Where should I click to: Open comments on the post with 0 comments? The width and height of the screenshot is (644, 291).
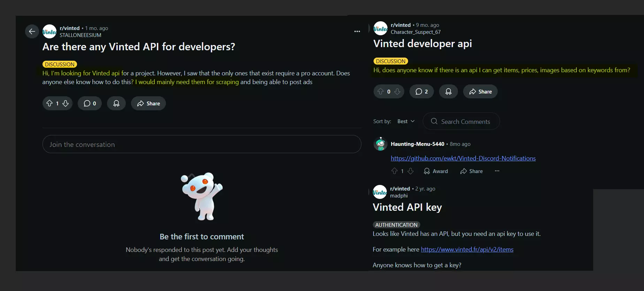pyautogui.click(x=90, y=103)
